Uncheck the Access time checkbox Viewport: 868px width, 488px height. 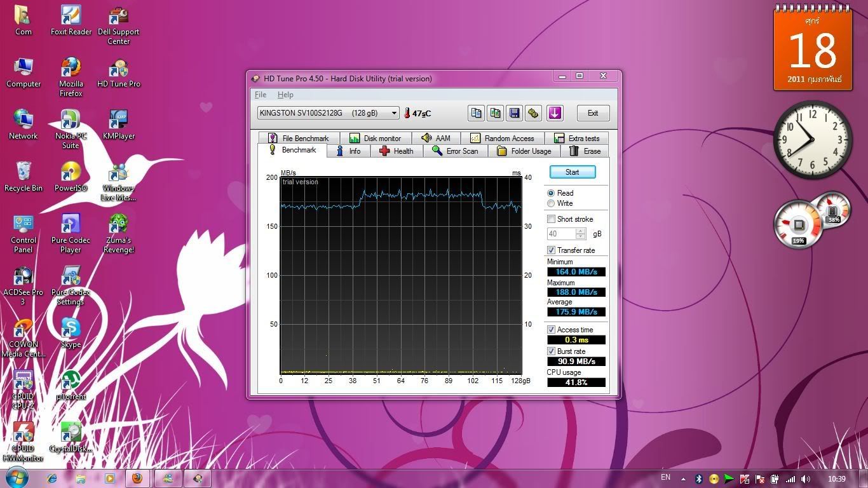551,330
